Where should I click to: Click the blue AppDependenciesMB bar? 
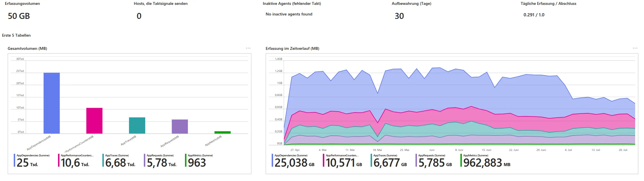click(51, 103)
